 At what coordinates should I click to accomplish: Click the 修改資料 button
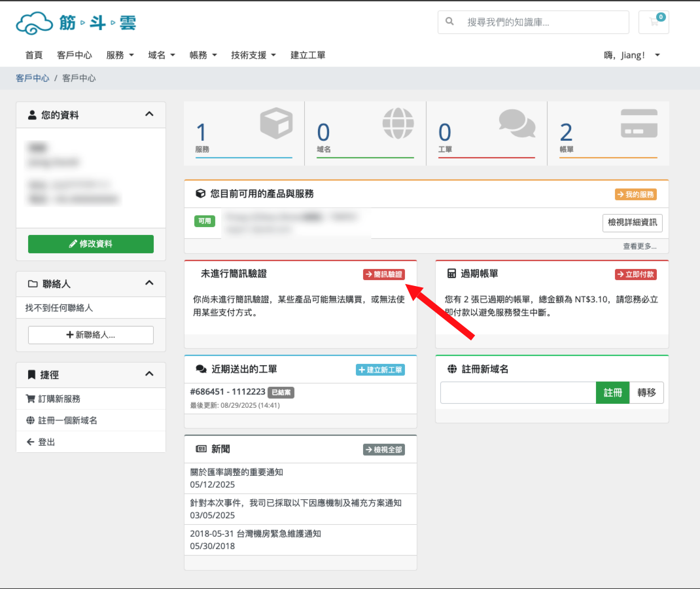point(90,243)
